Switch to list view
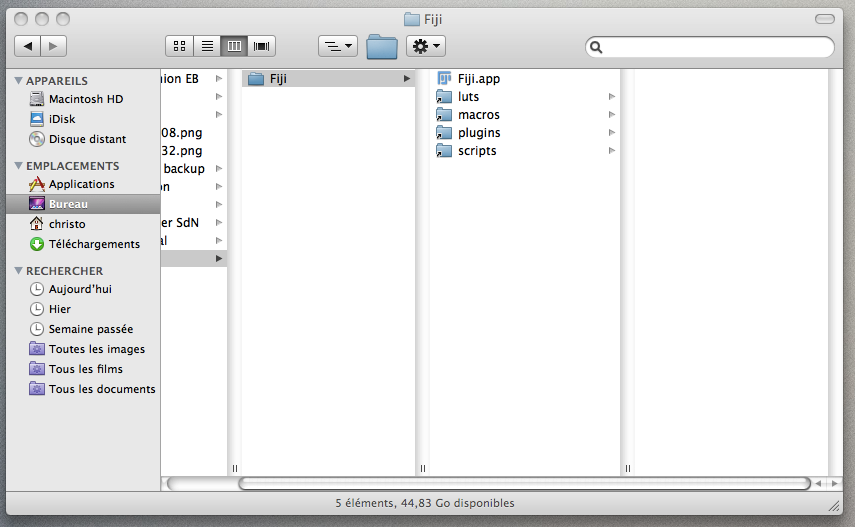This screenshot has width=855, height=527. point(207,46)
